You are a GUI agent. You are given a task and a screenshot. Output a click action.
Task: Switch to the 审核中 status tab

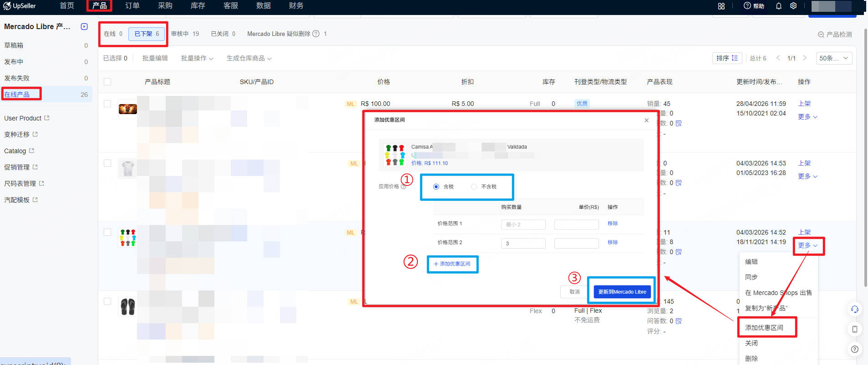[185, 34]
